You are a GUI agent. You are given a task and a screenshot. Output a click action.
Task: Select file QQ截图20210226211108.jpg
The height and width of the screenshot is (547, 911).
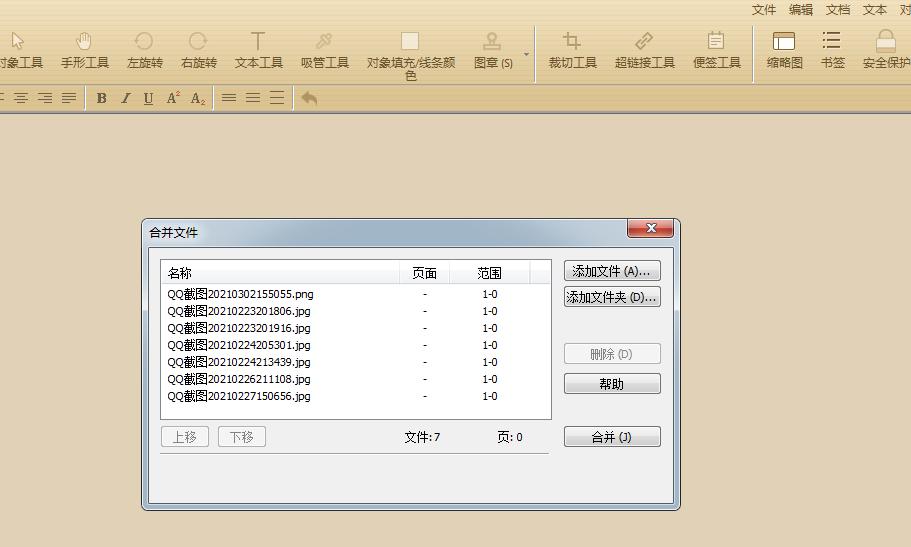point(239,379)
